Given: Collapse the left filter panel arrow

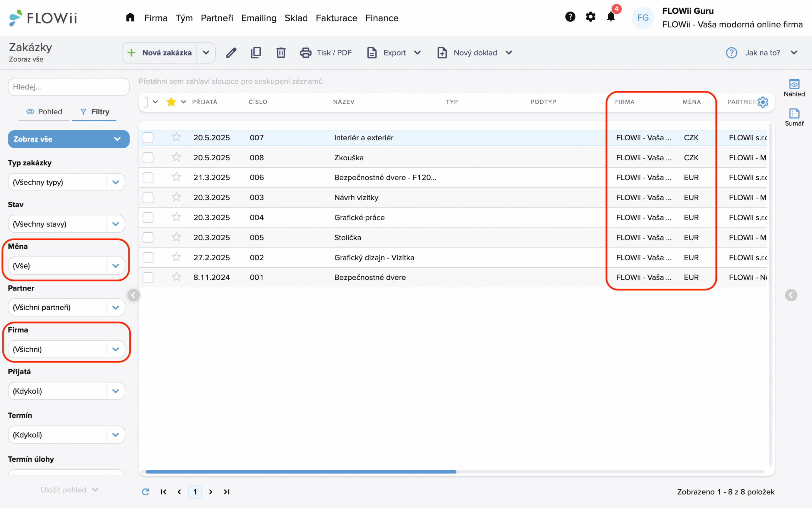Looking at the screenshot, I should click(134, 295).
